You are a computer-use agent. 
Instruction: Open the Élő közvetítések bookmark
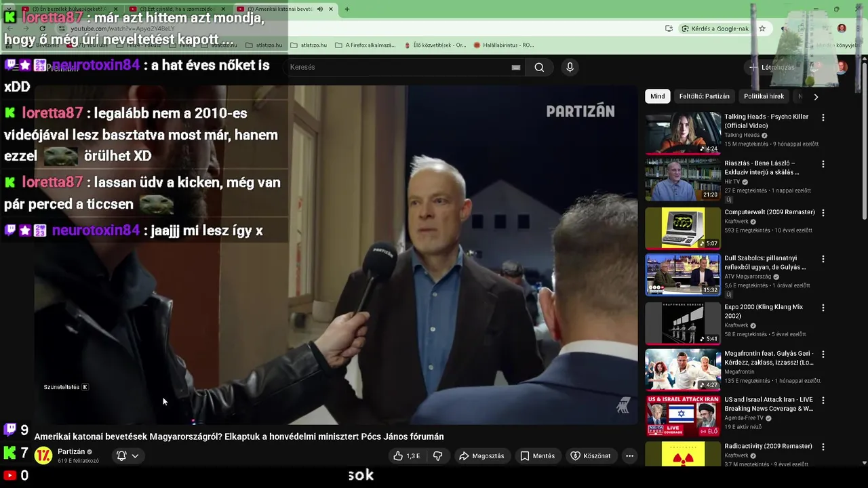[x=434, y=45]
